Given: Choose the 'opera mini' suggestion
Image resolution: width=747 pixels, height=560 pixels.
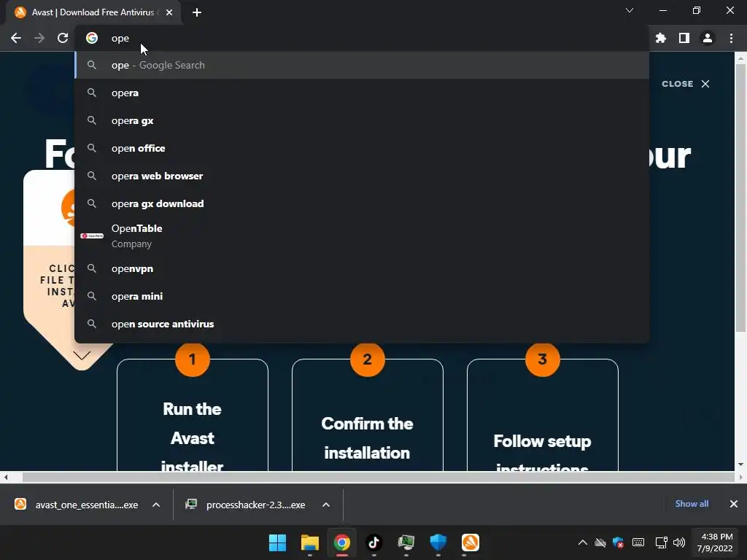Looking at the screenshot, I should [x=362, y=296].
